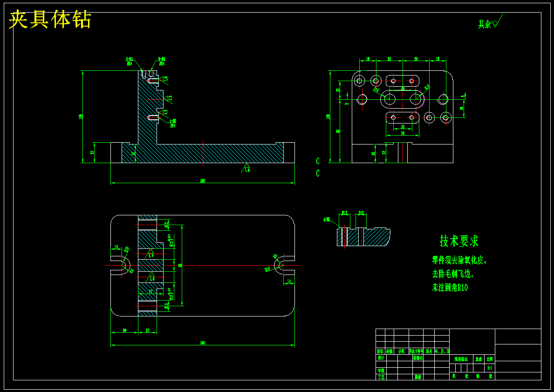Select the 设计 label in title block
This screenshot has height=392, width=554.
coord(381,358)
